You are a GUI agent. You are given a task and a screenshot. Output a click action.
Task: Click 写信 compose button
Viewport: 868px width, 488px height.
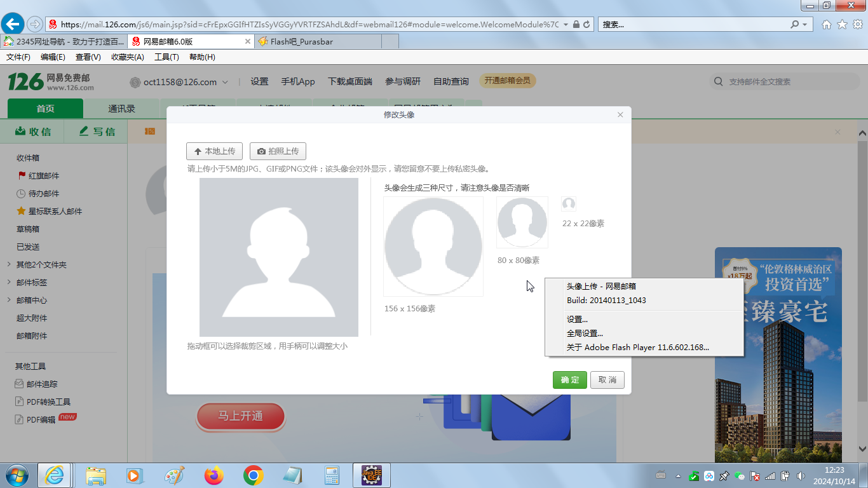tap(97, 132)
